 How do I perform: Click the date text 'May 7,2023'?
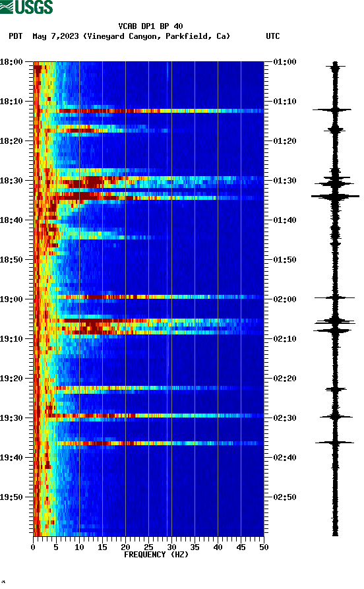(55, 36)
